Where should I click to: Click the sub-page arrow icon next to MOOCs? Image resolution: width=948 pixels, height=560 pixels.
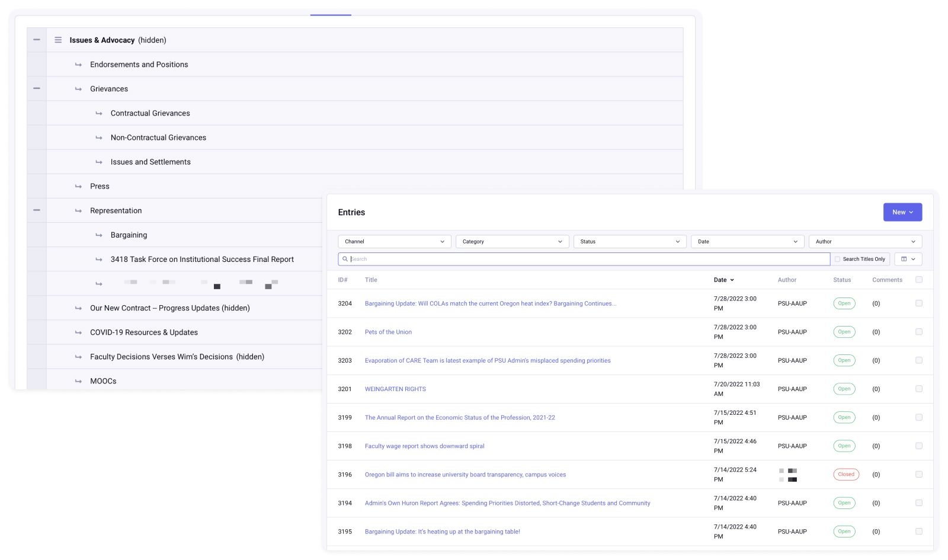[x=78, y=381]
